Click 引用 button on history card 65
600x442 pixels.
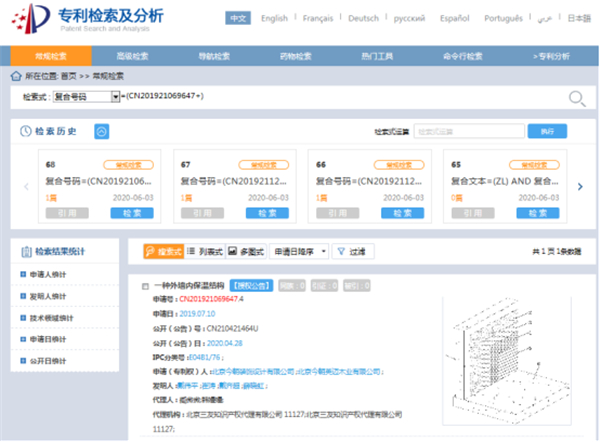(473, 213)
